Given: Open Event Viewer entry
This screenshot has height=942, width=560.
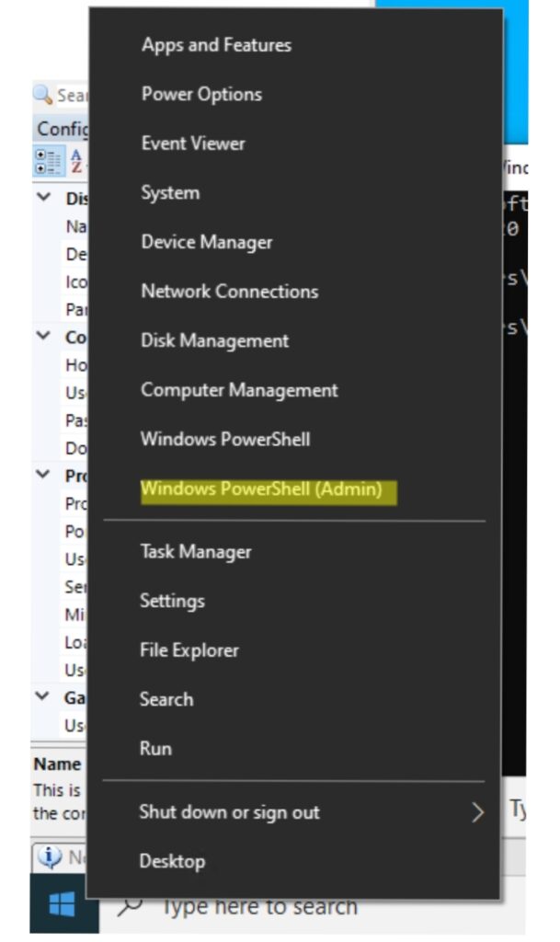Looking at the screenshot, I should pos(193,144).
